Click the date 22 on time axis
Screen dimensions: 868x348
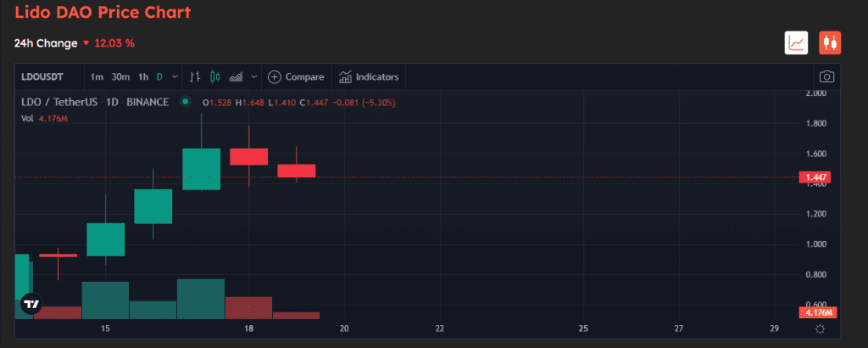[x=440, y=328]
